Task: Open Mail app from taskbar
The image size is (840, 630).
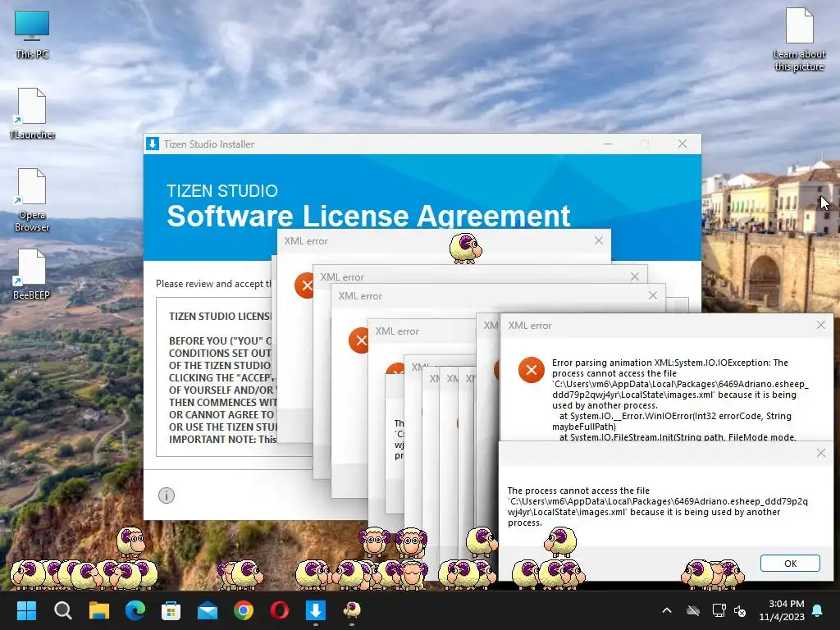Action: point(208,610)
